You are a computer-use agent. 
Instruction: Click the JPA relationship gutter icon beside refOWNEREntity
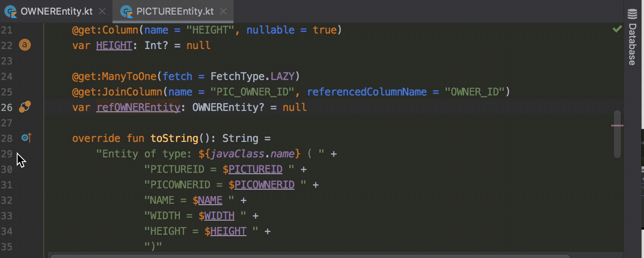(x=25, y=107)
